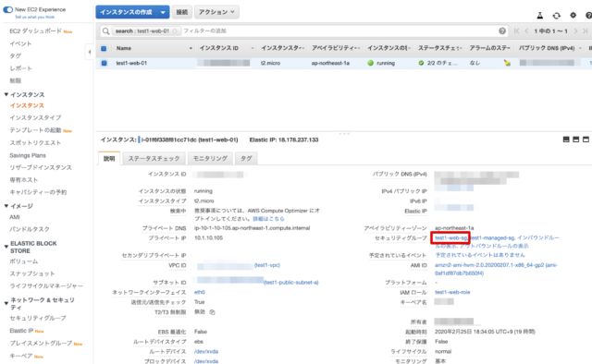Toggle the select-all instances checkbox

coord(104,48)
